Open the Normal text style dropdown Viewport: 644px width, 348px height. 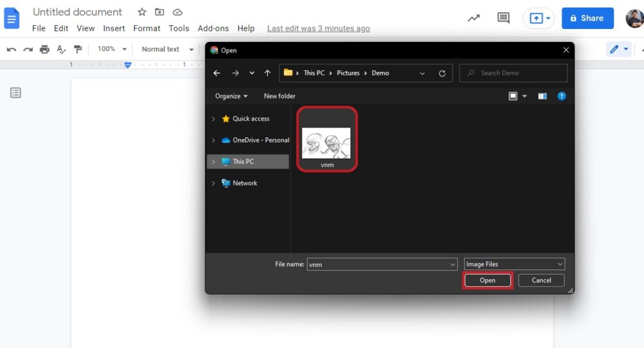click(167, 50)
